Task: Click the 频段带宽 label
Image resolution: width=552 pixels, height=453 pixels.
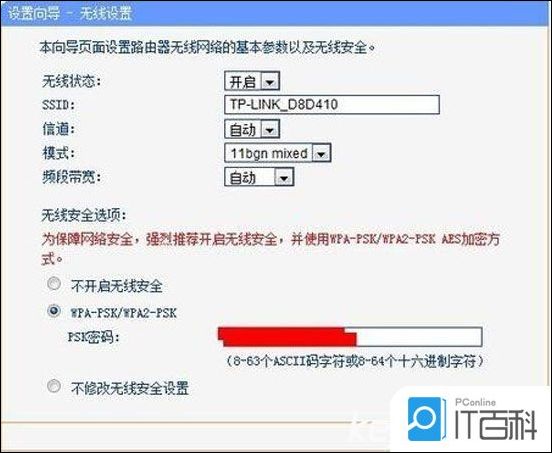Action: pyautogui.click(x=71, y=177)
